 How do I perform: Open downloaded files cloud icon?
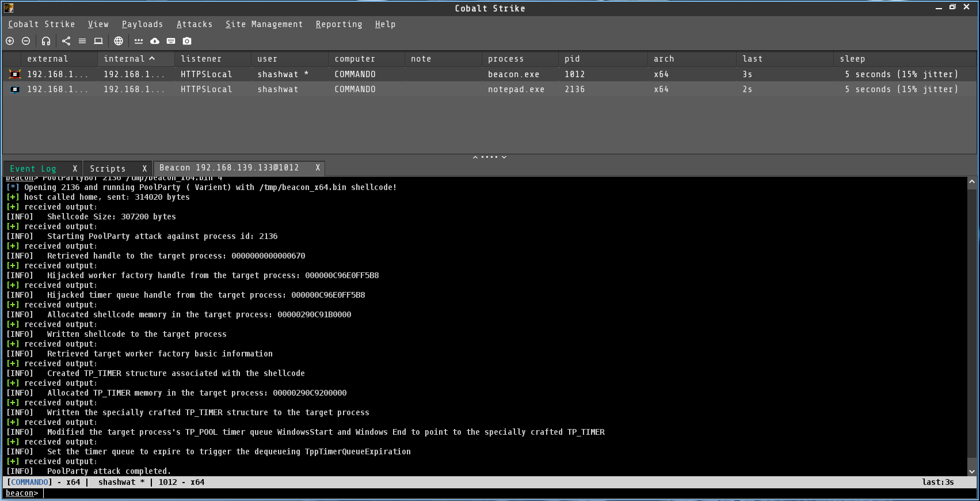tap(155, 41)
